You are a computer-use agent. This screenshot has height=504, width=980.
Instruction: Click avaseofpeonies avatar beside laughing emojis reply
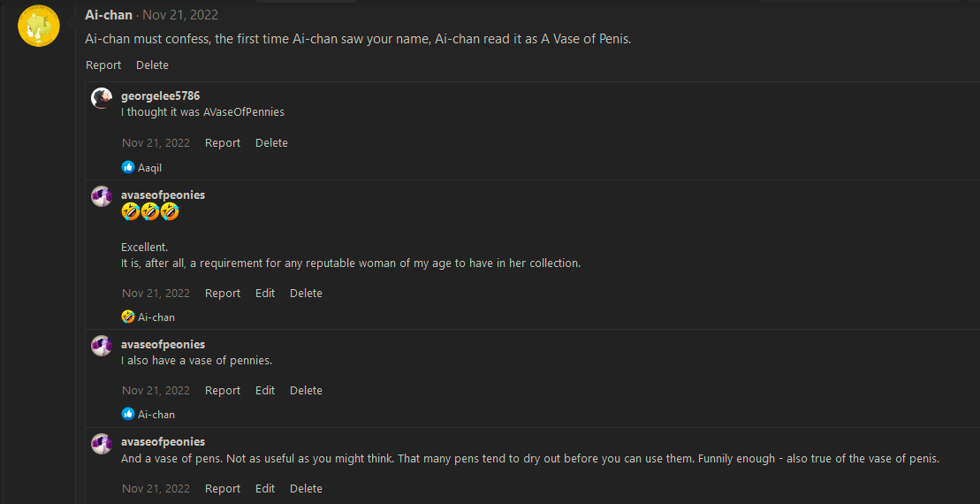tap(102, 196)
